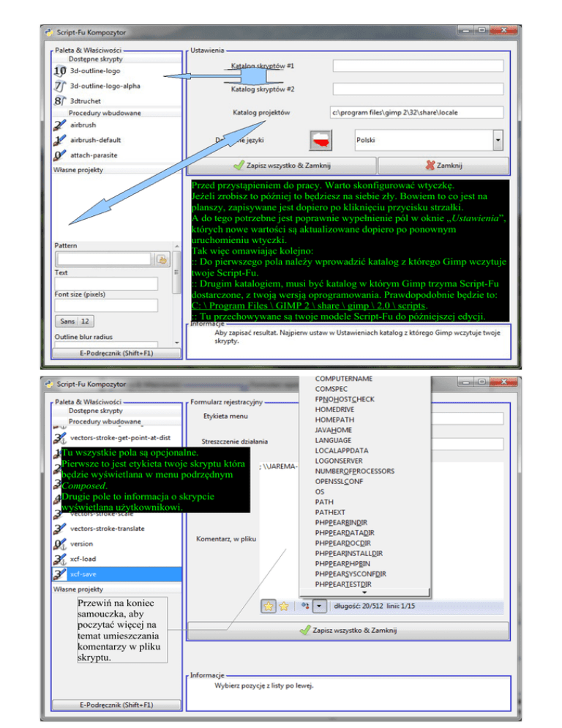Click the Sans 12 font button
Image resolution: width=562 pixels, height=728 pixels.
click(x=75, y=321)
